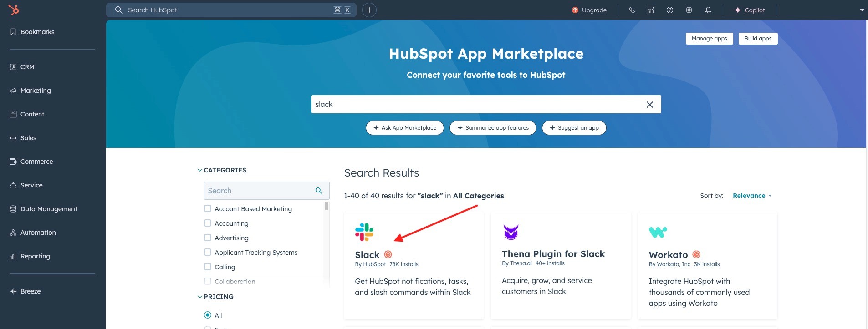Open the Marketing menu label in the sidebar

click(36, 91)
